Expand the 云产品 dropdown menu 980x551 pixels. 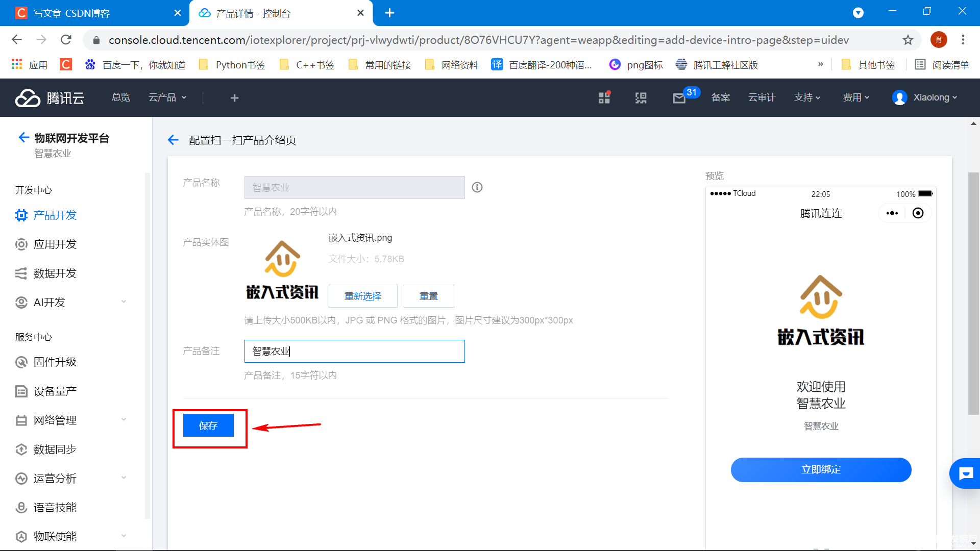tap(166, 97)
